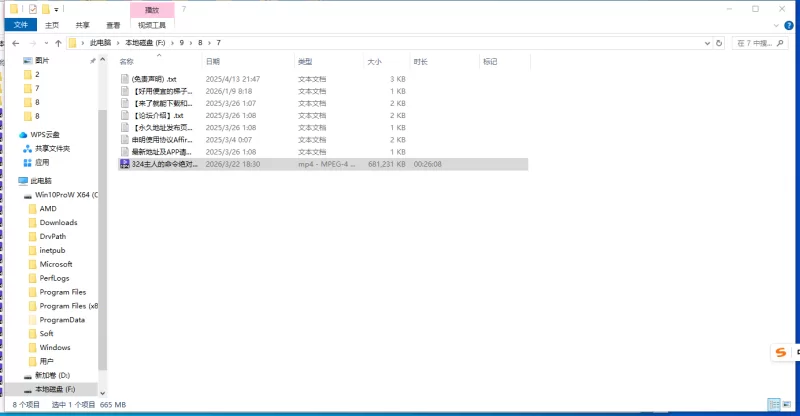Screen dimensions: 800x416
Task: Expand the ribbon with the chevron near Help
Action: click(776, 25)
